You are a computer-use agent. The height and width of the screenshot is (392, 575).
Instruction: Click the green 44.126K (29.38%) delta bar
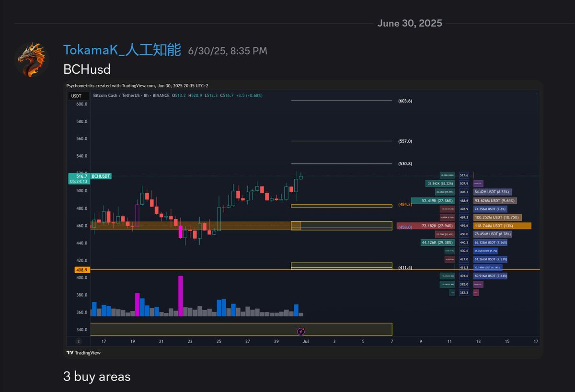tap(437, 242)
